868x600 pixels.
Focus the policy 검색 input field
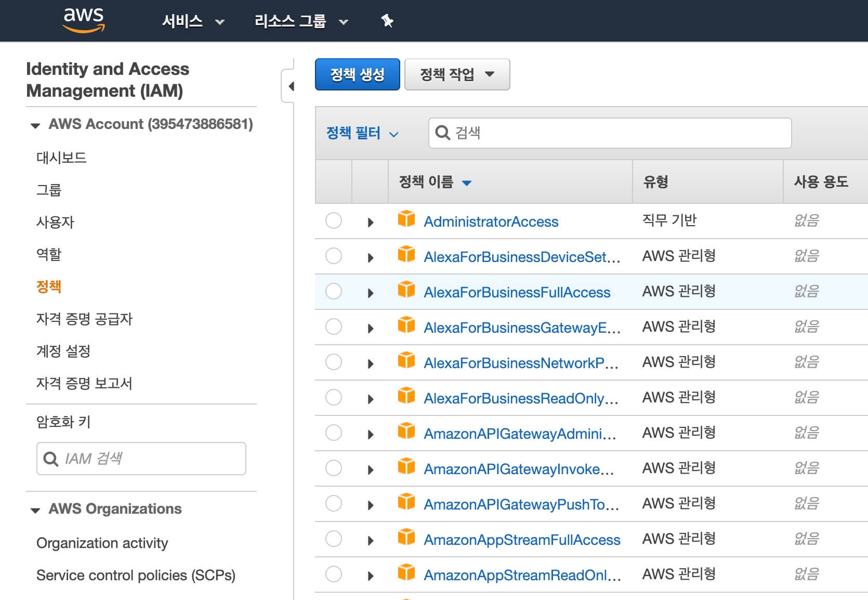click(x=610, y=133)
